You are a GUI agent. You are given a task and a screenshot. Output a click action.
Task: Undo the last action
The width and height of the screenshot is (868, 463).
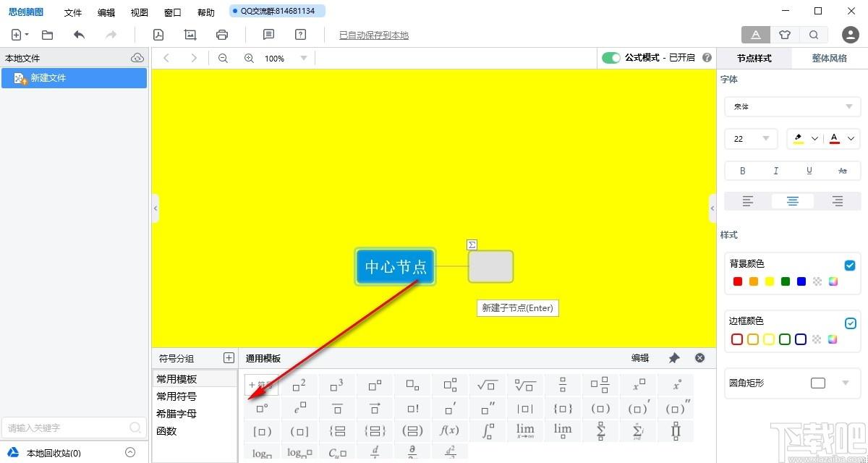(80, 35)
